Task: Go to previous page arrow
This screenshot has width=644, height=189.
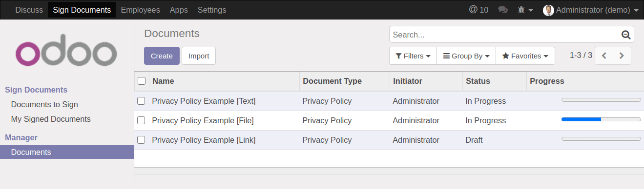Action: [604, 56]
